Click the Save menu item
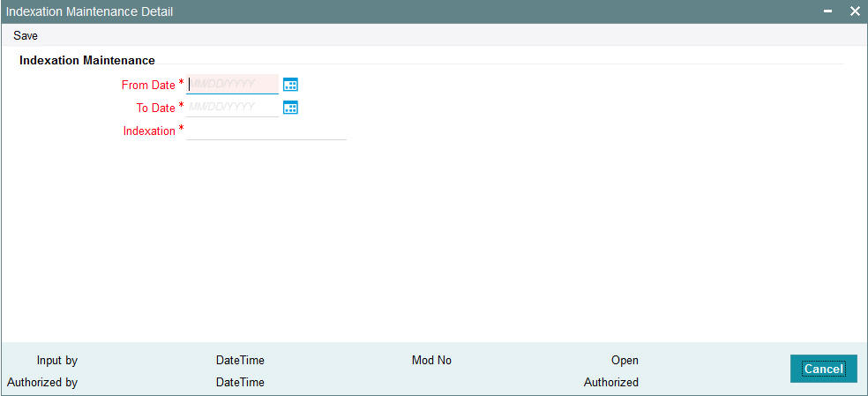This screenshot has height=396, width=868. (x=26, y=36)
